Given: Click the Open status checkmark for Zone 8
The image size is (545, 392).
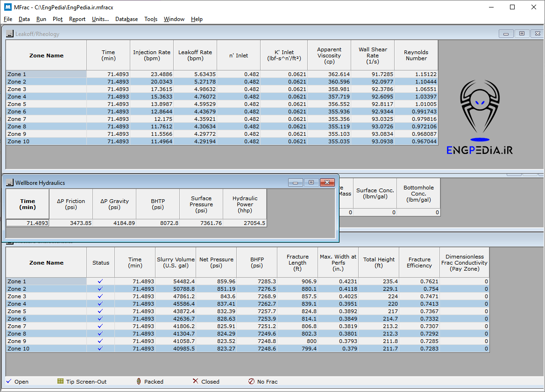Looking at the screenshot, I should tap(100, 333).
